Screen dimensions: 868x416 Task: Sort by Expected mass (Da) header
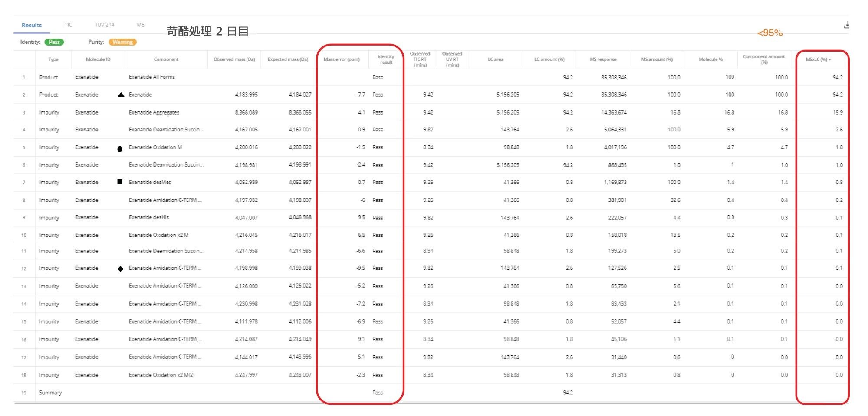point(288,59)
